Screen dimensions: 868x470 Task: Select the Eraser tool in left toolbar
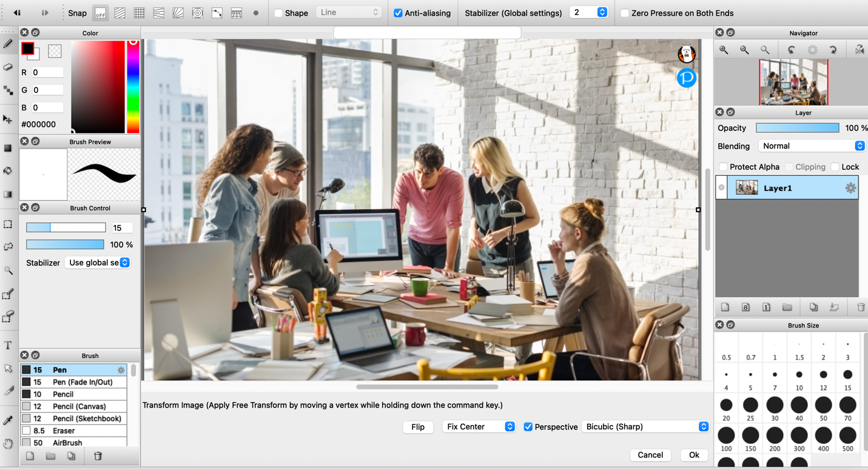[8, 67]
